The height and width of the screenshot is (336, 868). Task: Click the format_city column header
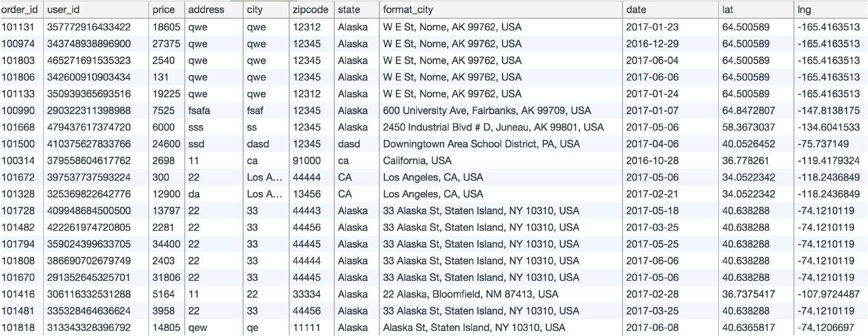500,10
